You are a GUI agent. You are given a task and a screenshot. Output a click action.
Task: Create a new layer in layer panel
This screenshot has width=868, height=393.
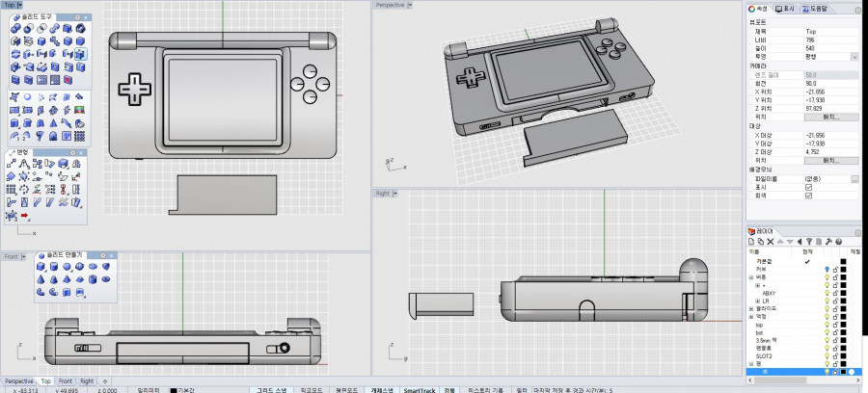click(x=751, y=242)
